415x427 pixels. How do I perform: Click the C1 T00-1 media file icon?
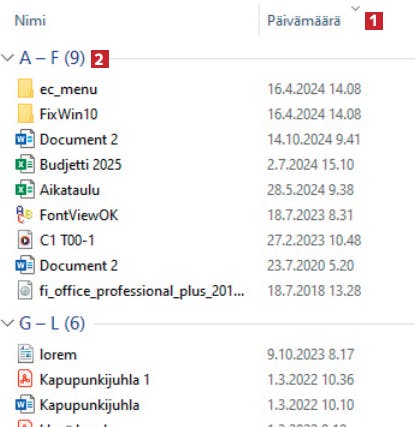(x=25, y=240)
